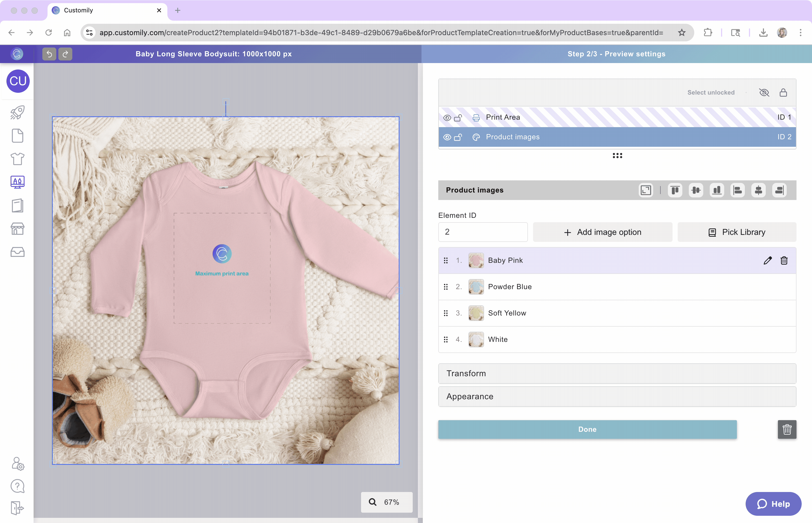812x523 pixels.
Task: Unlock toggle for Print Area layer
Action: coord(458,118)
